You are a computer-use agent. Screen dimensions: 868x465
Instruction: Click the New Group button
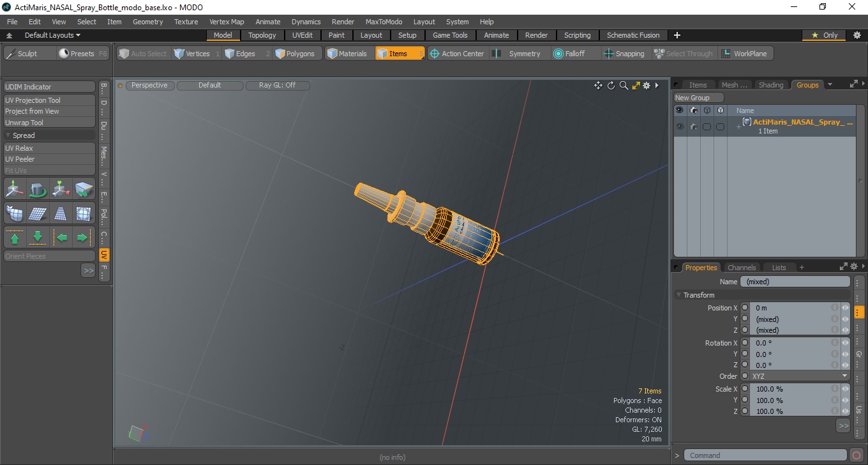[699, 98]
